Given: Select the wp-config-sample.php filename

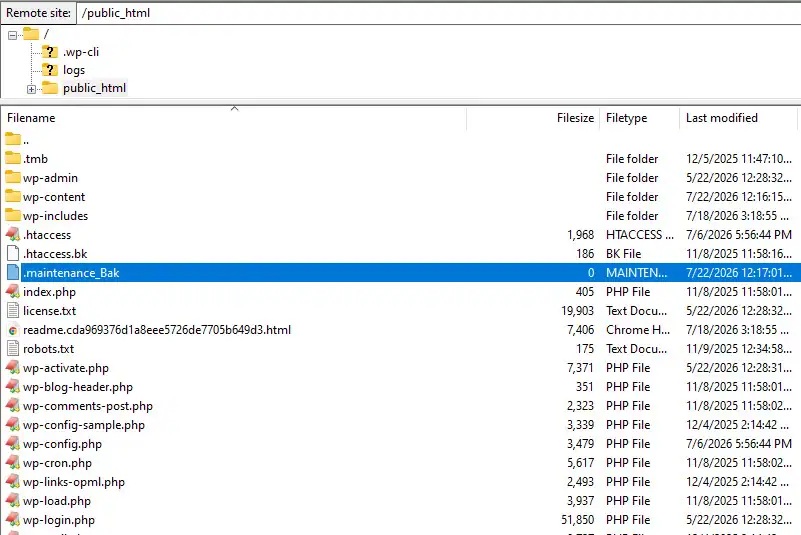Looking at the screenshot, I should pyautogui.click(x=84, y=425).
